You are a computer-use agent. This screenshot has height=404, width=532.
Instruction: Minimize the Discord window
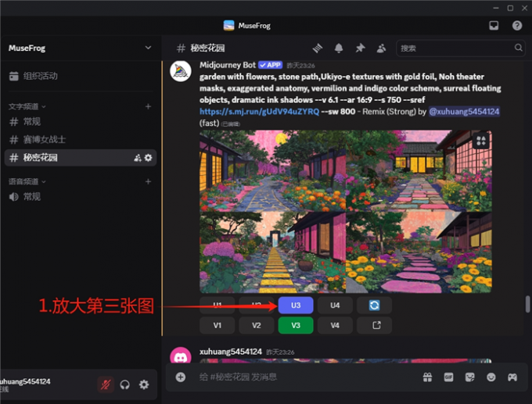click(496, 8)
